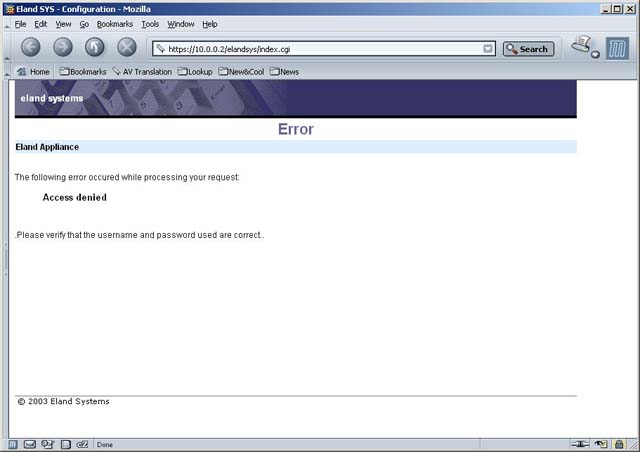Image resolution: width=640 pixels, height=452 pixels.
Task: Click the cookie/privacy eye status icon
Action: click(x=601, y=444)
